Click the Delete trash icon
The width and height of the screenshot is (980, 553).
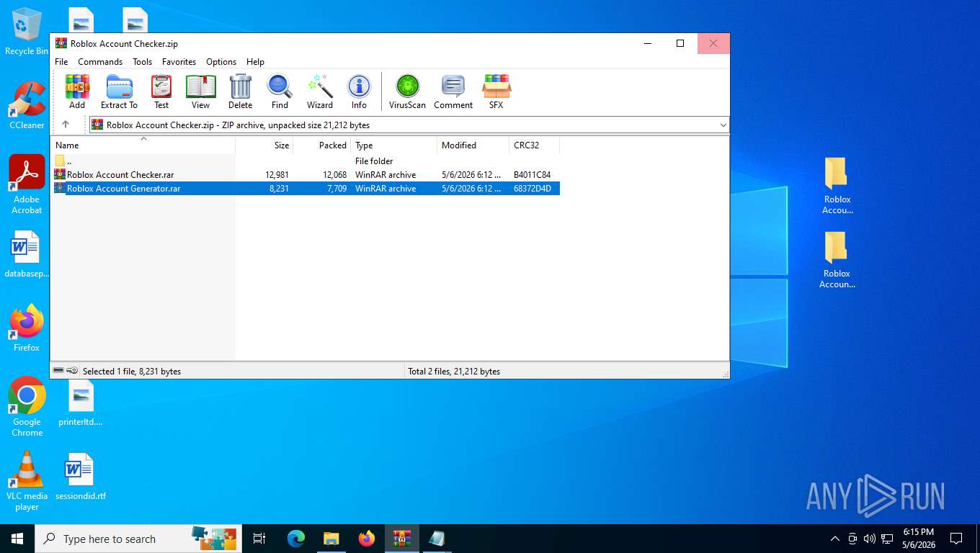[x=240, y=91]
